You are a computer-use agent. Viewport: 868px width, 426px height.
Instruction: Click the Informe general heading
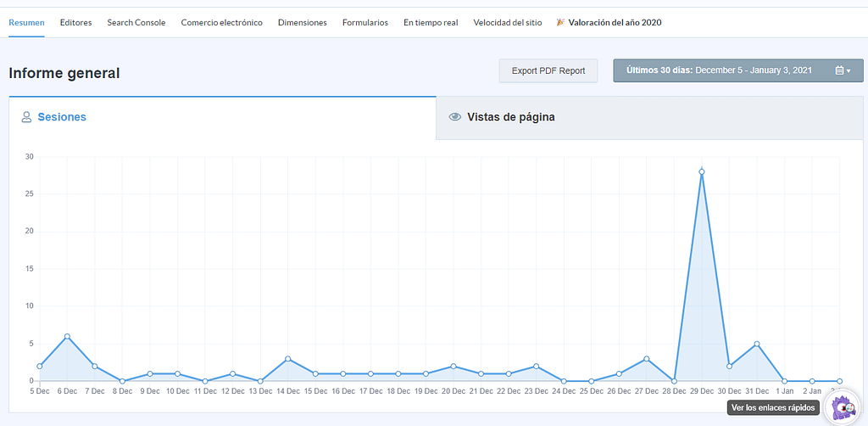click(x=64, y=73)
